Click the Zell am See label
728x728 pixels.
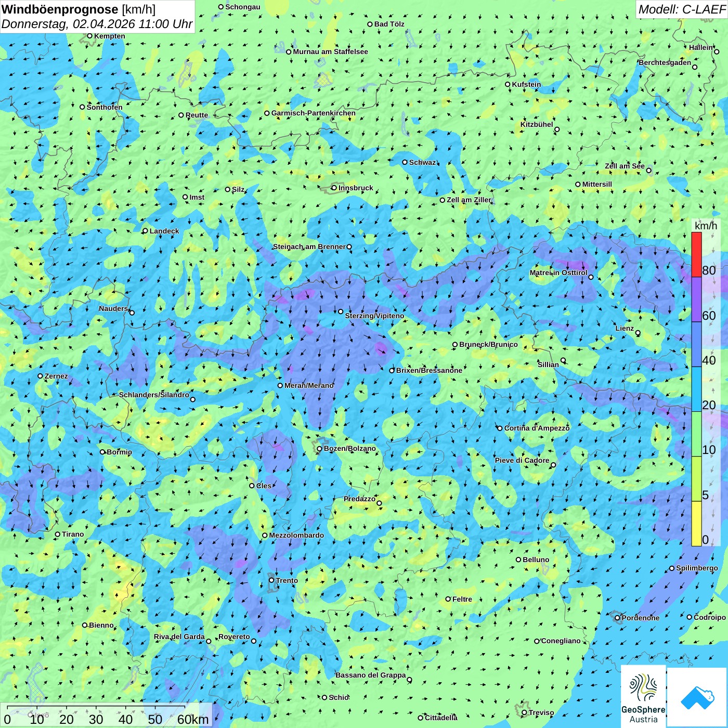click(x=625, y=166)
